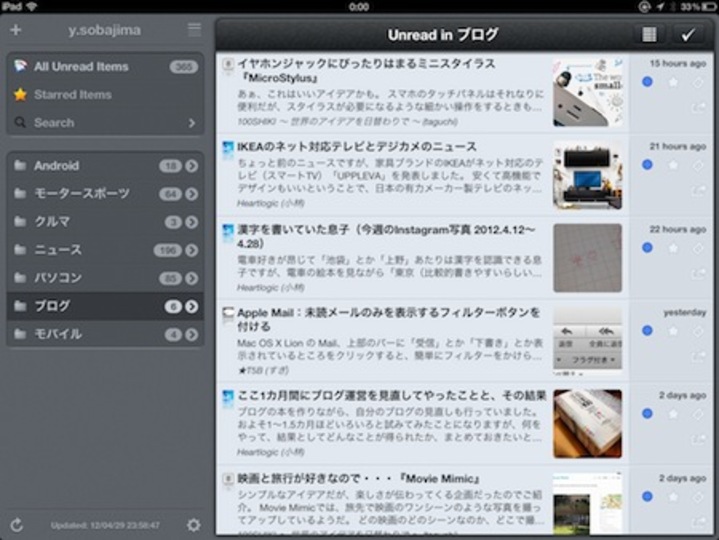Tap the Updated timestamp in sidebar footer

[x=105, y=525]
